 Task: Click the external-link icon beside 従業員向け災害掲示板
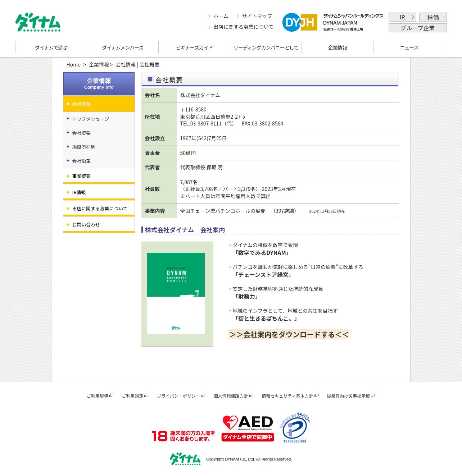373,395
